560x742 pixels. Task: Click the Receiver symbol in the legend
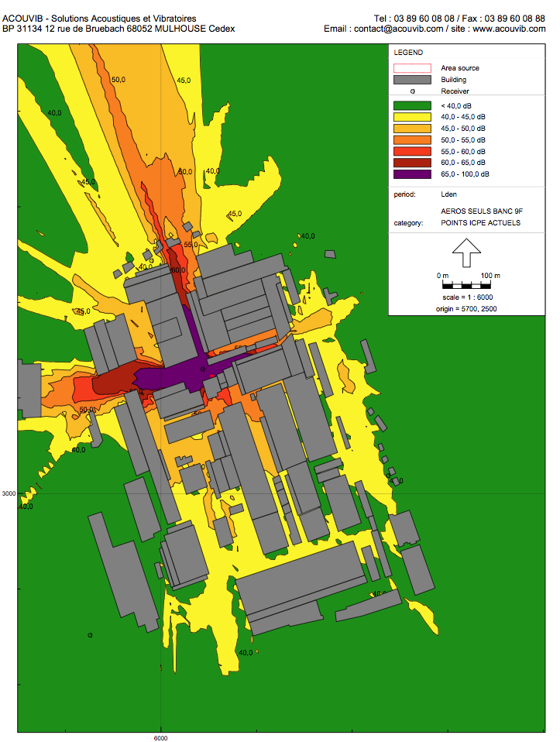[x=412, y=91]
